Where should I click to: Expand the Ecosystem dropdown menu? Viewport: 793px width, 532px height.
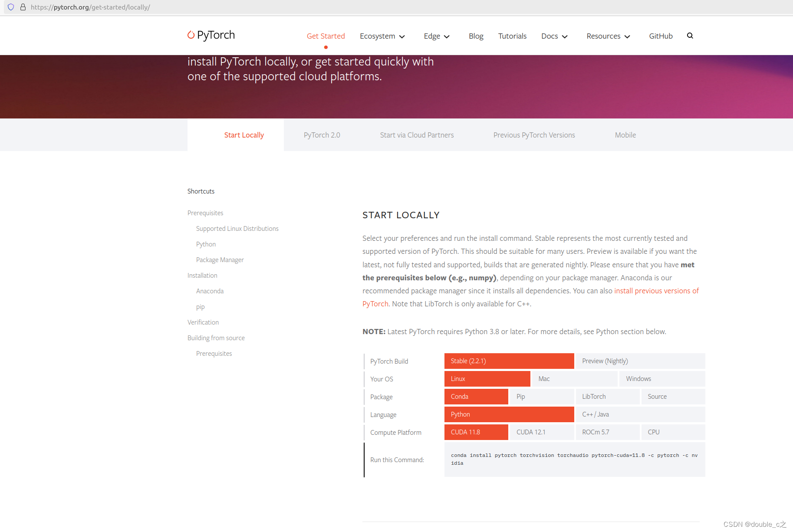coord(382,36)
